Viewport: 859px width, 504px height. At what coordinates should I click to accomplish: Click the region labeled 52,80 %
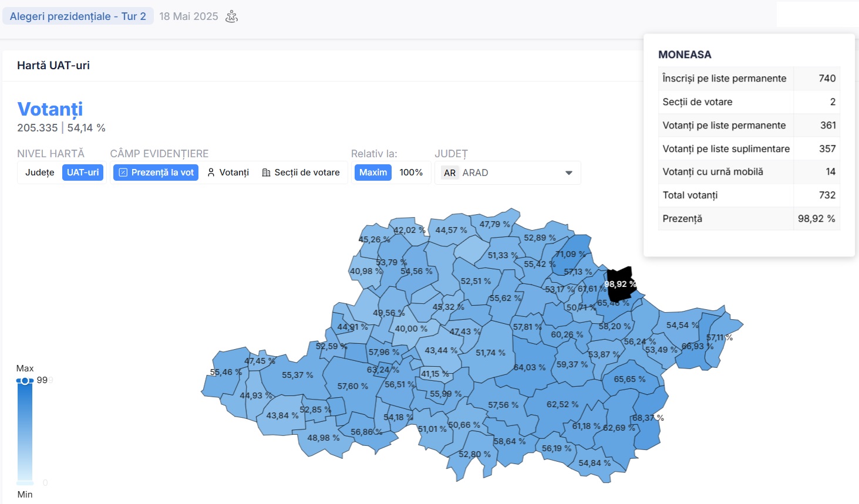[475, 454]
